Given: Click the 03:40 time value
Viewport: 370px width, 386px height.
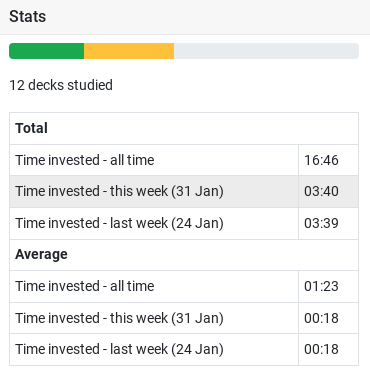Looking at the screenshot, I should coord(321,191).
